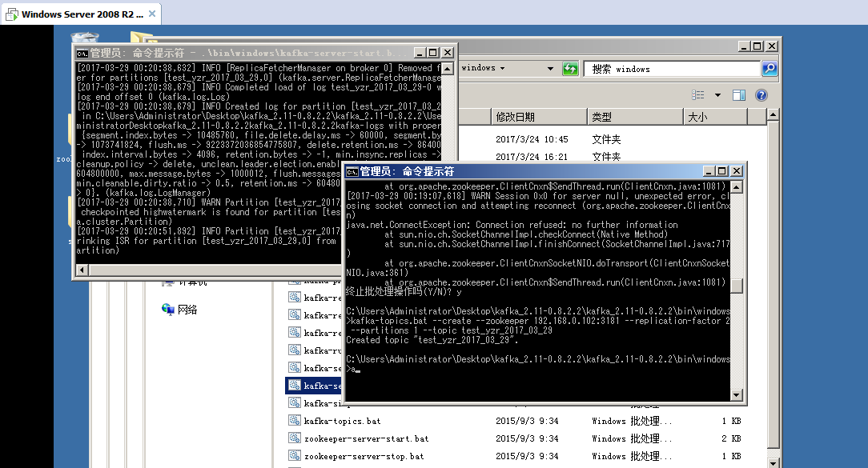Click the 2017/3/24 10:45 folder date cell
Screen dimensions: 868x468
click(532, 139)
